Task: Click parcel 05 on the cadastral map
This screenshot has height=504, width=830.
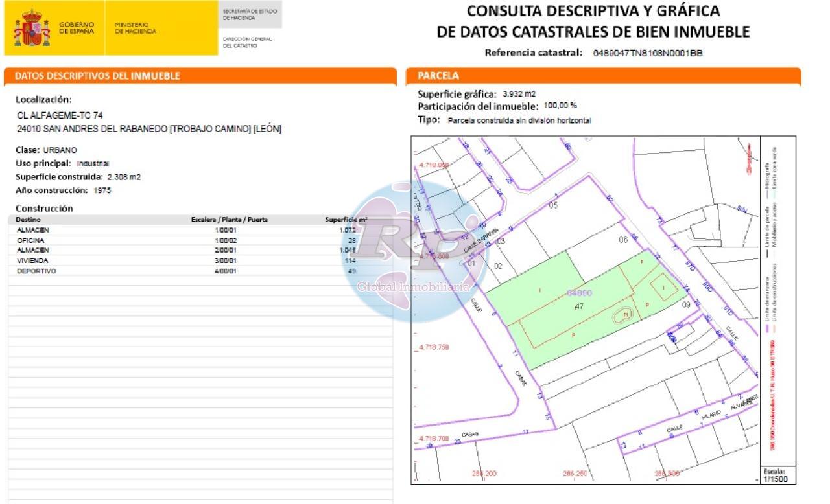Action: tap(552, 205)
